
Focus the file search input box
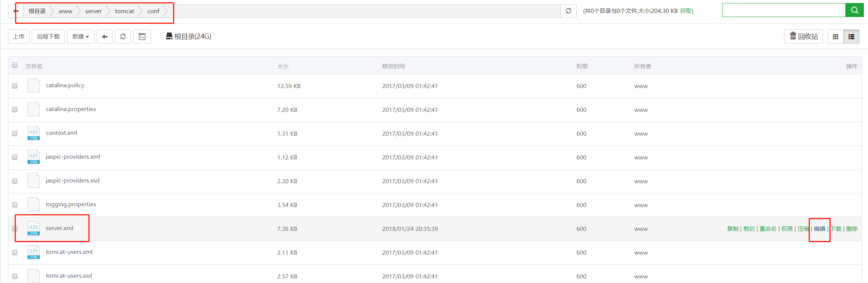coord(783,10)
